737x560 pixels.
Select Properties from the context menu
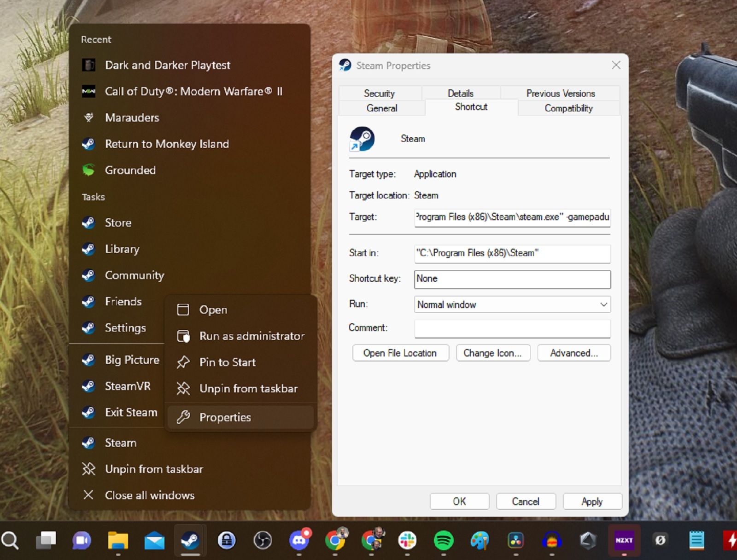tap(225, 417)
